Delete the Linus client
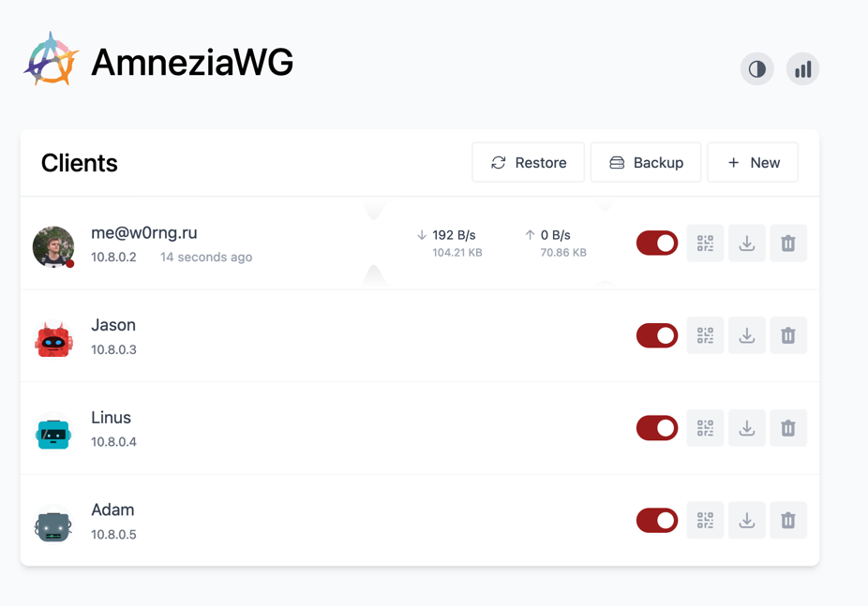 (788, 428)
